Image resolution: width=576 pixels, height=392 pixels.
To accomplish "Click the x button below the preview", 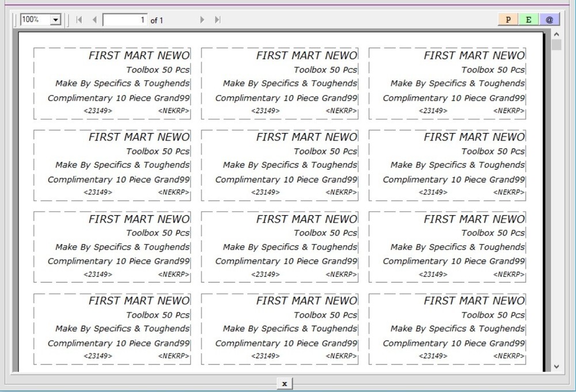I will pyautogui.click(x=283, y=383).
